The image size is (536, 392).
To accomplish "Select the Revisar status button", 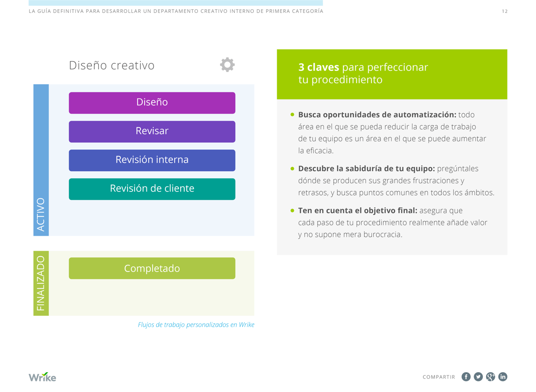I will point(152,131).
